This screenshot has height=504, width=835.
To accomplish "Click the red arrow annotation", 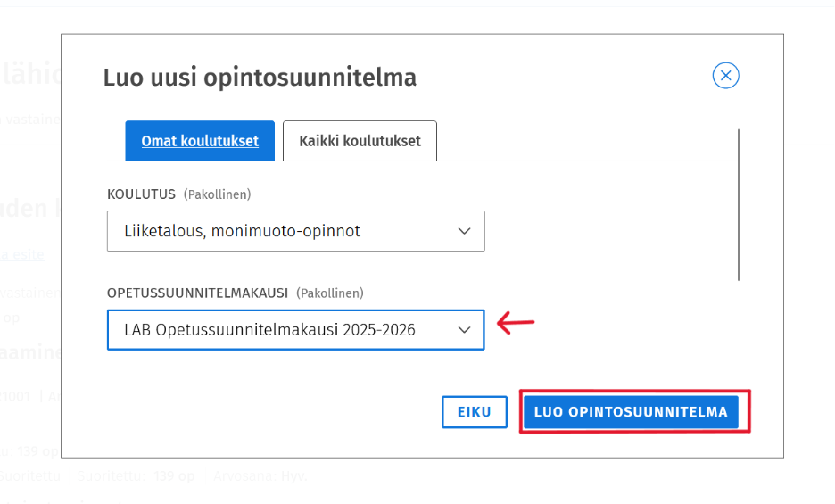I will [x=516, y=323].
